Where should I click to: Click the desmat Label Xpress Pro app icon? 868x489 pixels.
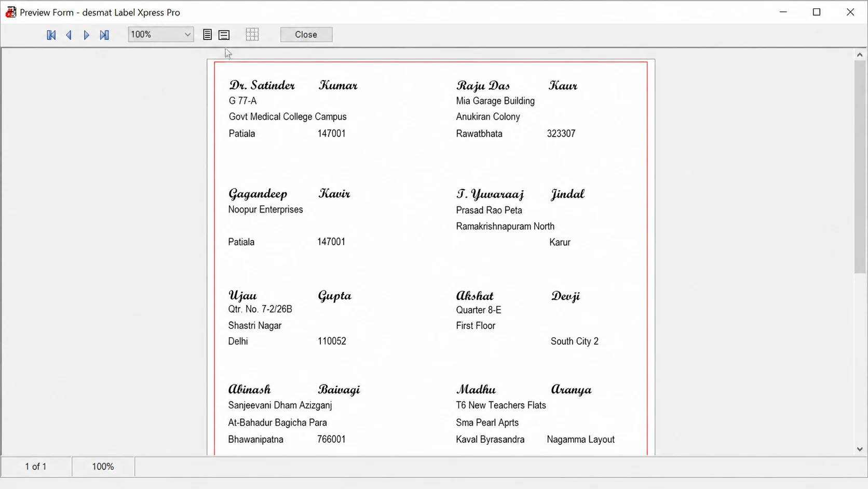[x=10, y=12]
